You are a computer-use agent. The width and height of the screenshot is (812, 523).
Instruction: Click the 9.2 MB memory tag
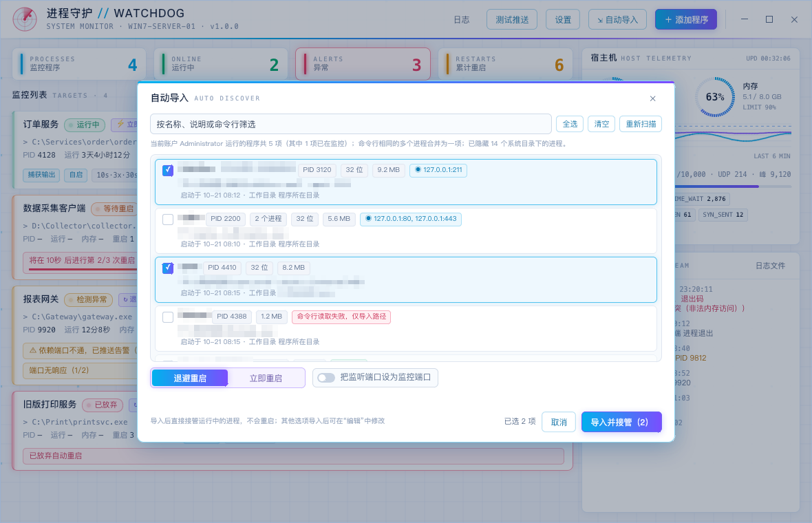tap(388, 170)
